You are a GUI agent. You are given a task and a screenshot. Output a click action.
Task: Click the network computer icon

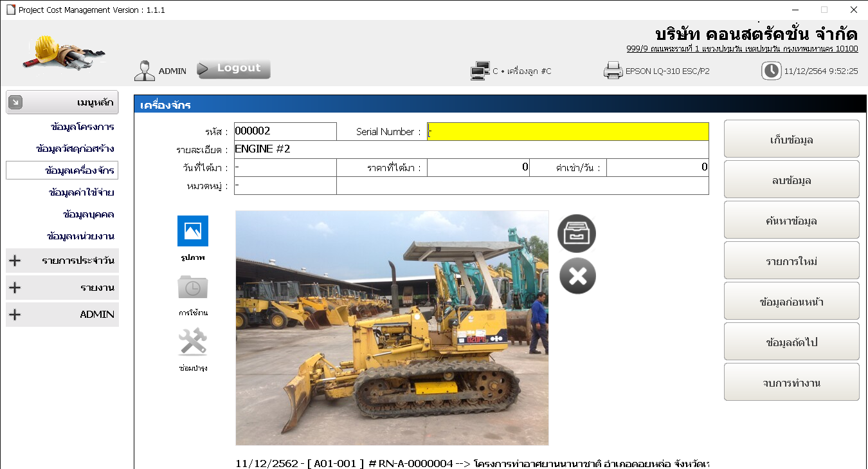[x=480, y=71]
